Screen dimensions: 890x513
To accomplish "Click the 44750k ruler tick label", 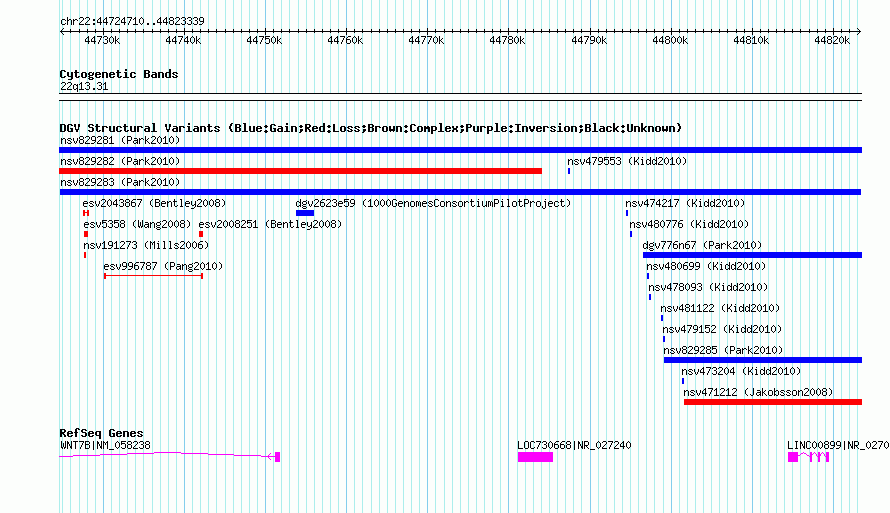I will 264,40.
